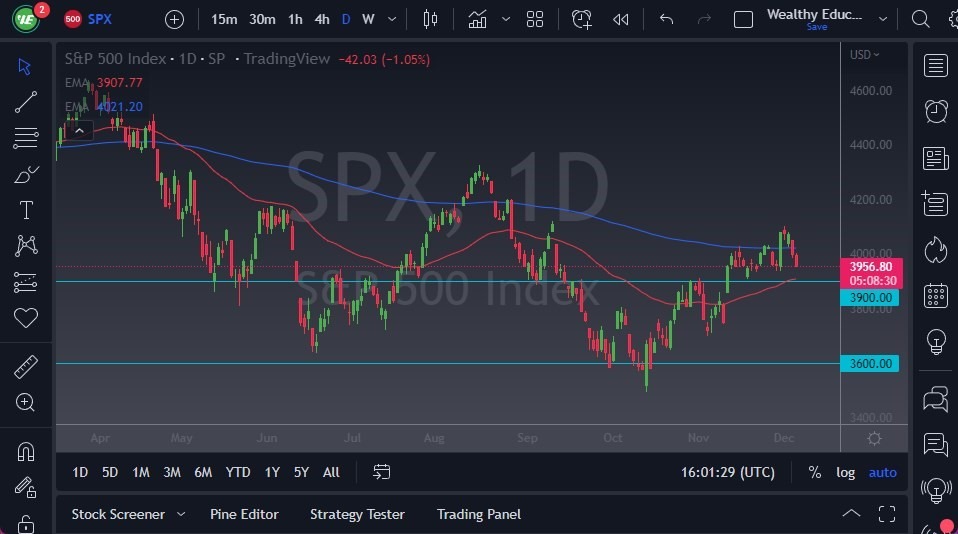Toggle auto scale mode
The width and height of the screenshot is (958, 534).
(x=883, y=472)
